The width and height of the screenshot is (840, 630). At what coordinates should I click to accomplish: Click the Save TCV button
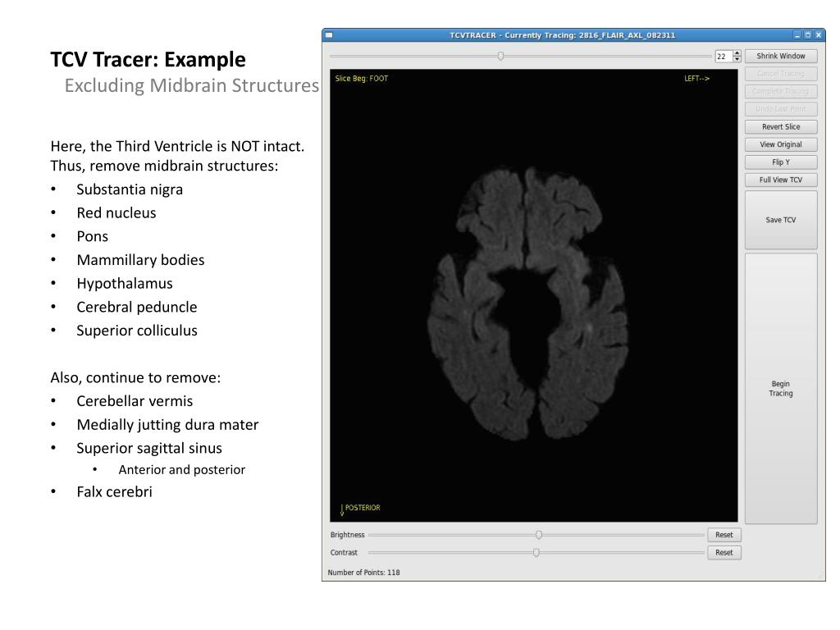(781, 220)
